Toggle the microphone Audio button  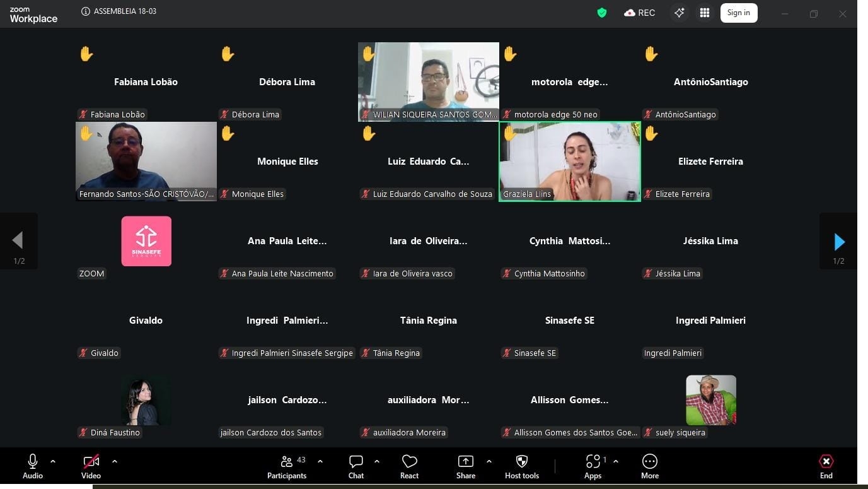pyautogui.click(x=33, y=467)
